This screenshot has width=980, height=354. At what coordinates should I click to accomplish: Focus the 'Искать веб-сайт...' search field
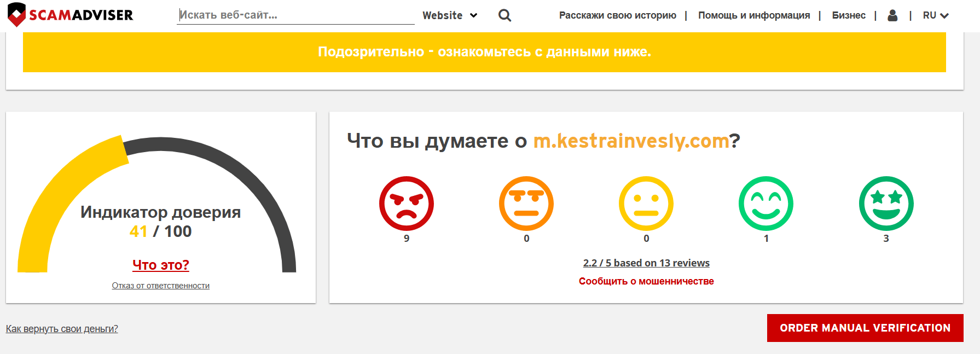tap(296, 15)
